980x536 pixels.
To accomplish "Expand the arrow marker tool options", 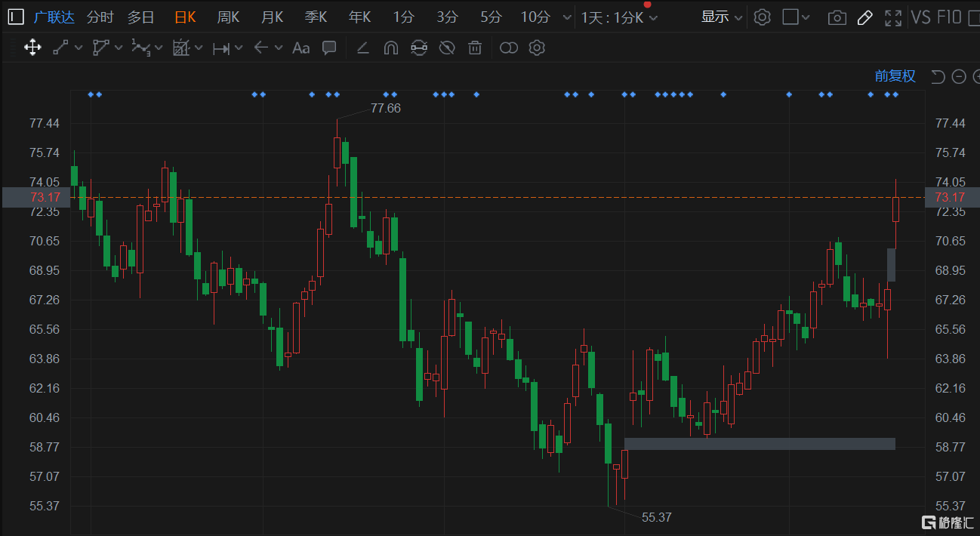I will click(x=279, y=48).
